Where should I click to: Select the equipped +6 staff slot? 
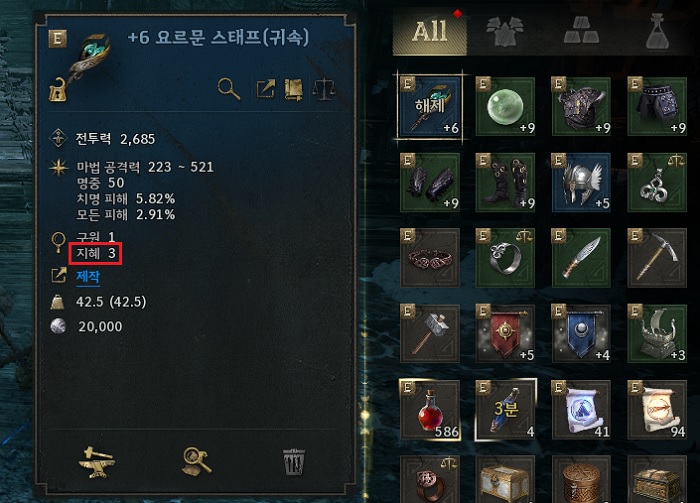(x=430, y=106)
